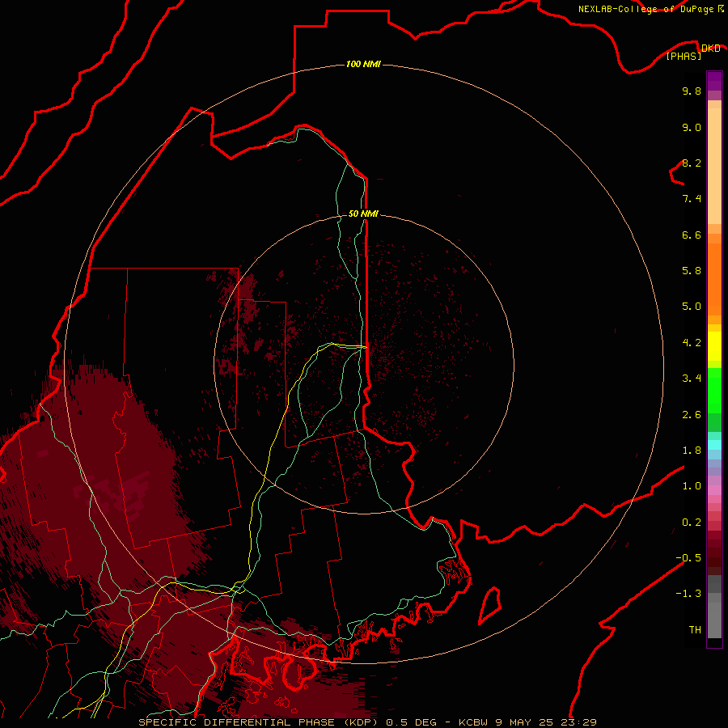Click the 1.8 legend value

(x=692, y=451)
